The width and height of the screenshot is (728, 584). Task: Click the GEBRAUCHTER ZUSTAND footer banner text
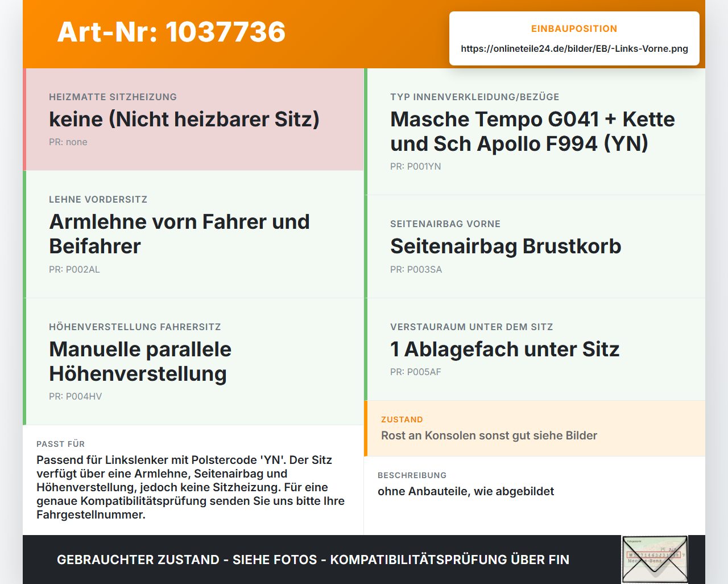313,560
